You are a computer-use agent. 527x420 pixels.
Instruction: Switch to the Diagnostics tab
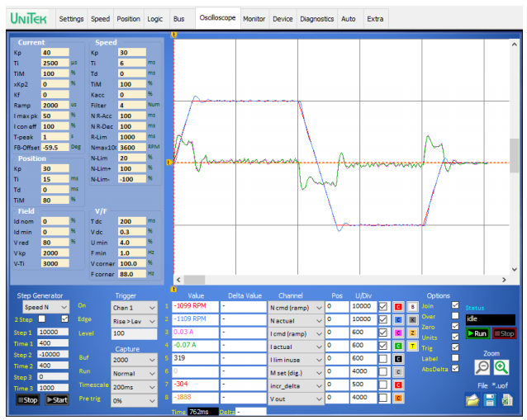[316, 18]
